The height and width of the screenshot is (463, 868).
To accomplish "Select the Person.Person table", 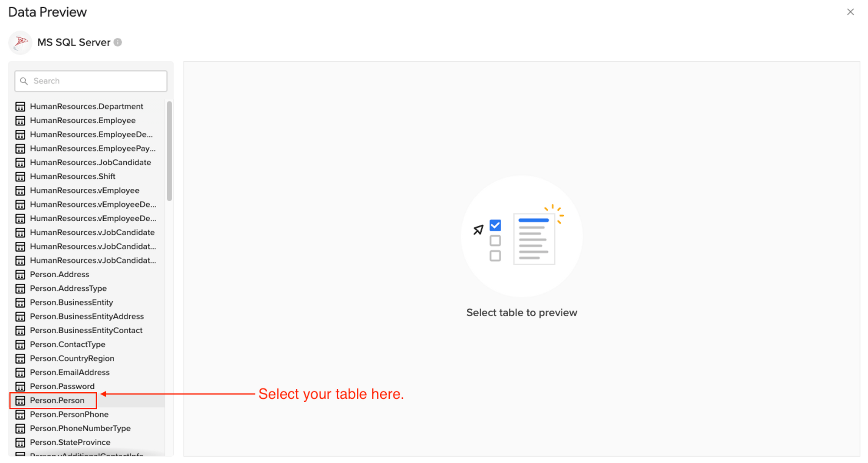I will pos(57,401).
